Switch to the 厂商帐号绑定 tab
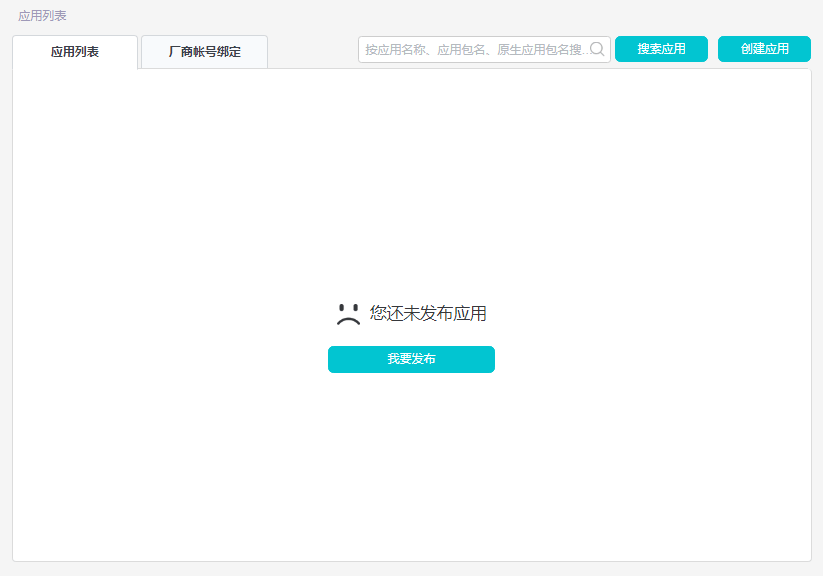823x576 pixels. coord(203,50)
